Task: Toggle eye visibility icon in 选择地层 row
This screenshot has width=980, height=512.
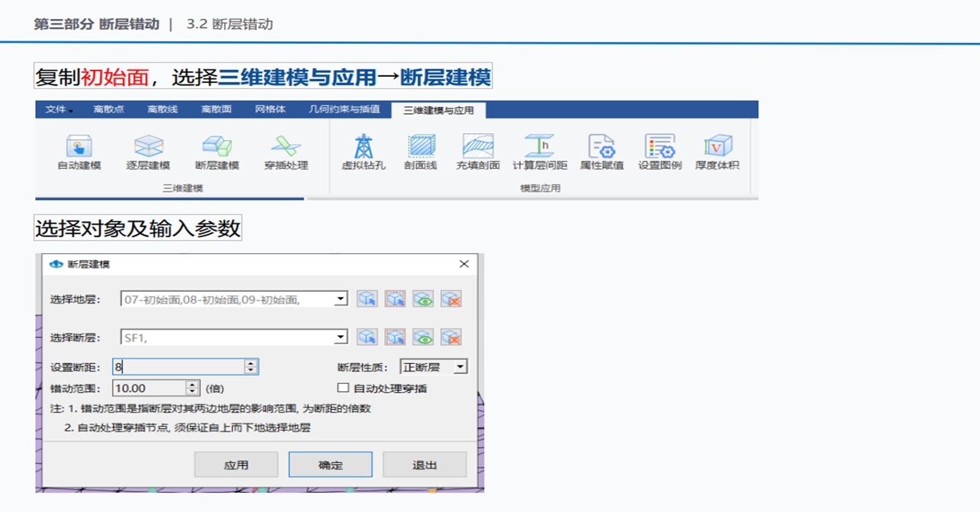Action: (423, 299)
